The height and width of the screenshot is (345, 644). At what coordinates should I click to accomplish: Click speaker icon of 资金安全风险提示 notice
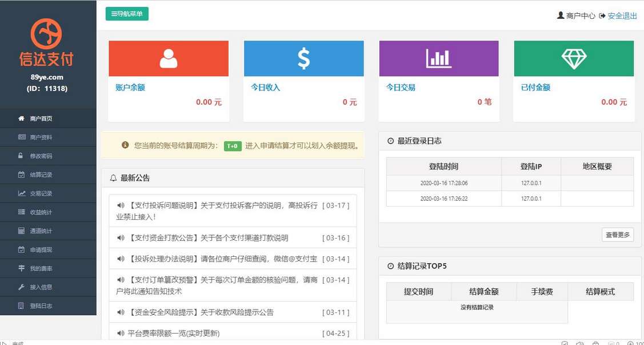tap(121, 312)
